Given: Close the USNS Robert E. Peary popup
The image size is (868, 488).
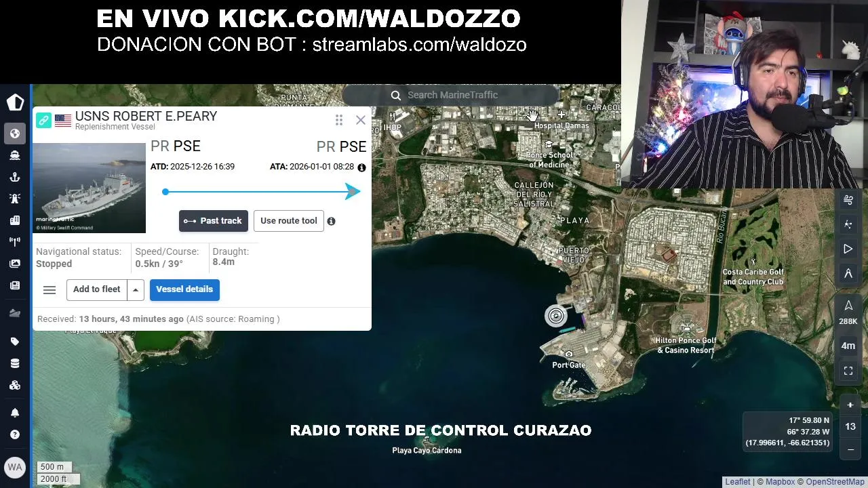Looking at the screenshot, I should [x=361, y=120].
